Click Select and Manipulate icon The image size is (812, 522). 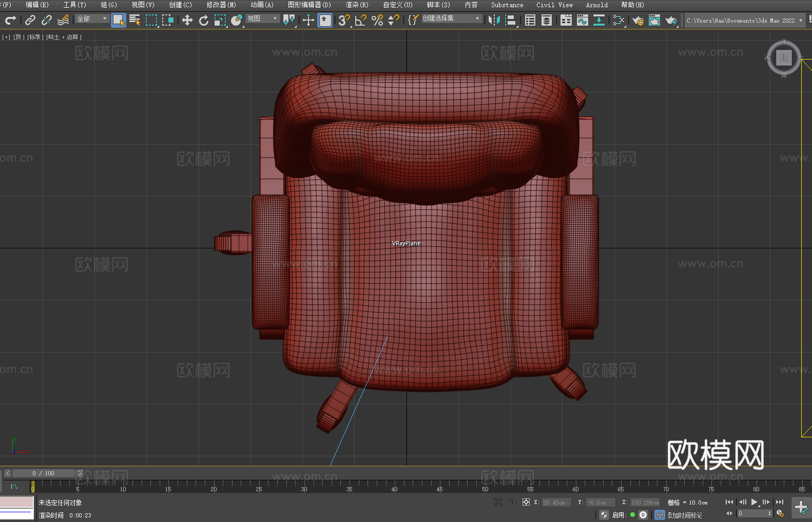308,20
